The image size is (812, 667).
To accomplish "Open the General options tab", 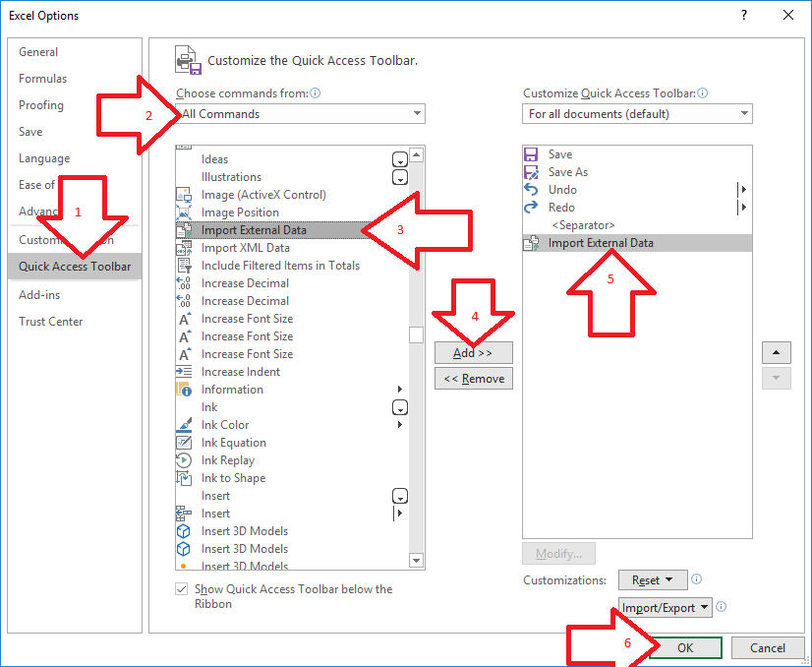I will (38, 52).
